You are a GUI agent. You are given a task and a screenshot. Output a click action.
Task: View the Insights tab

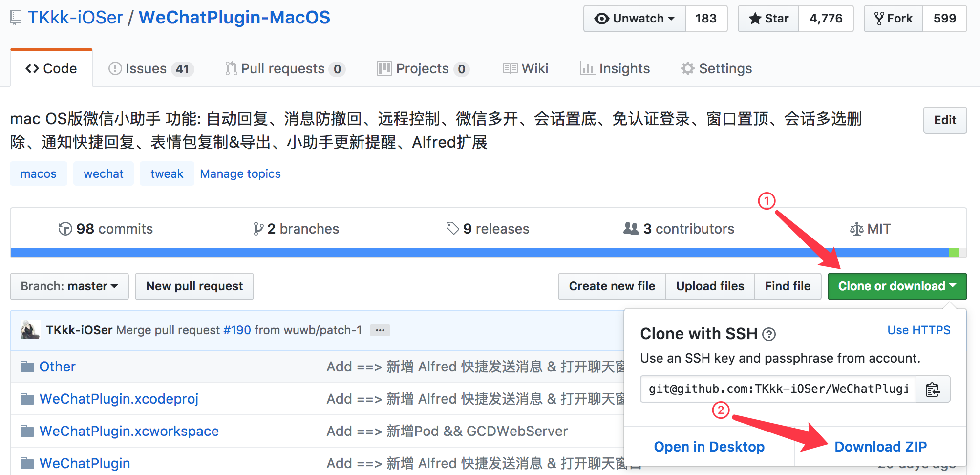[x=615, y=69]
